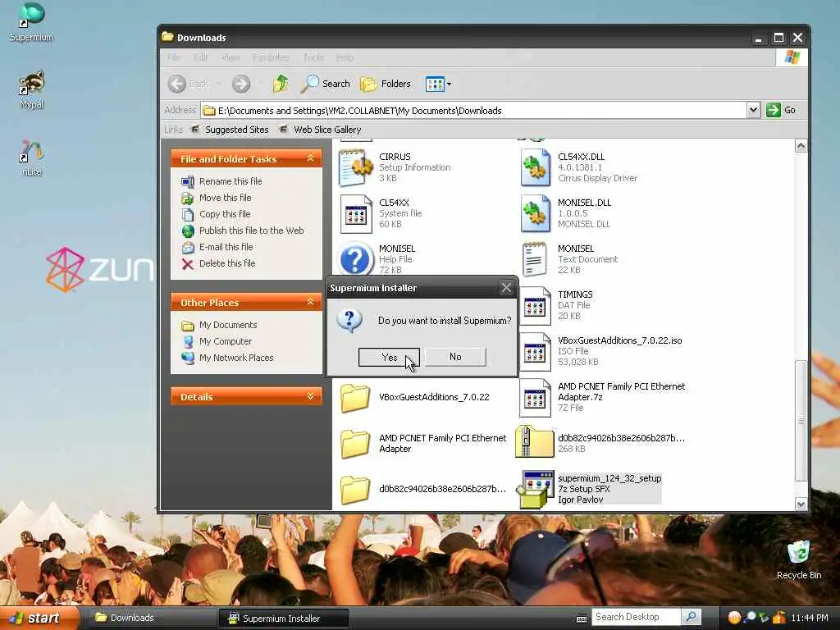Select the MONISEL Help File icon
The image size is (840, 630).
[x=356, y=259]
